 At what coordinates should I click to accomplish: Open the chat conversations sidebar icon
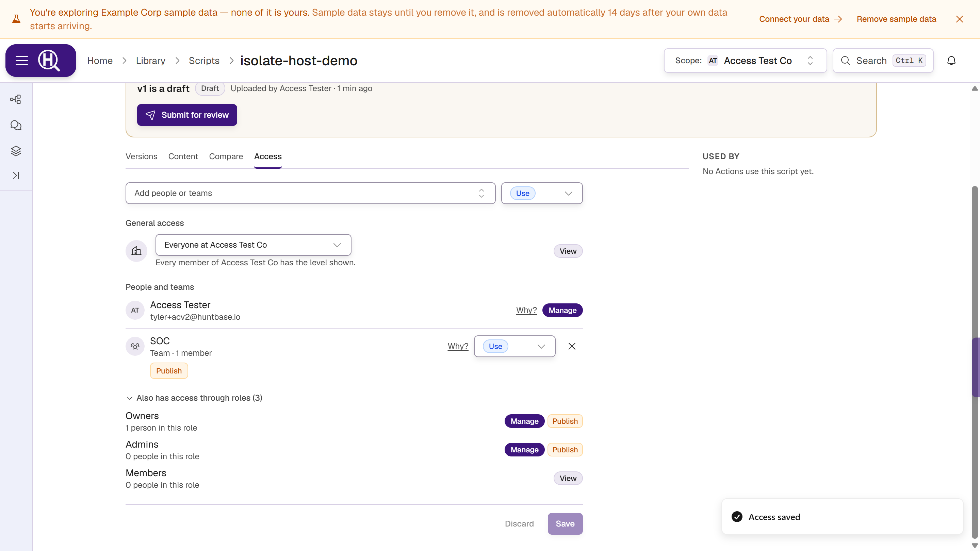16,125
